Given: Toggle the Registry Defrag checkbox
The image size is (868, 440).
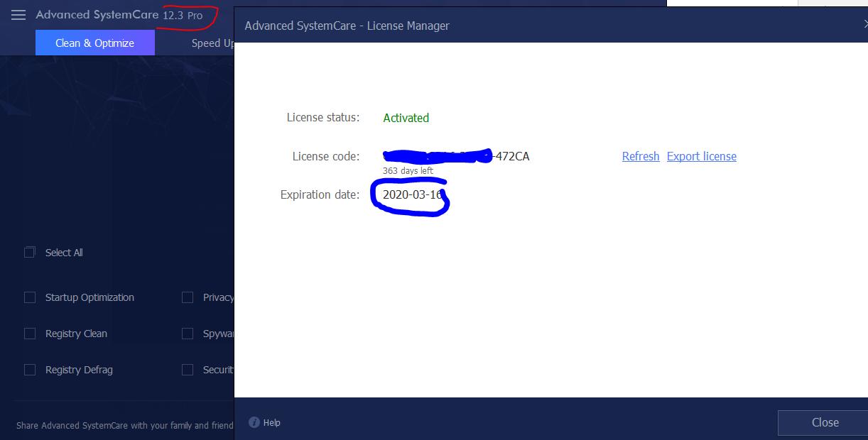Looking at the screenshot, I should pyautogui.click(x=30, y=370).
